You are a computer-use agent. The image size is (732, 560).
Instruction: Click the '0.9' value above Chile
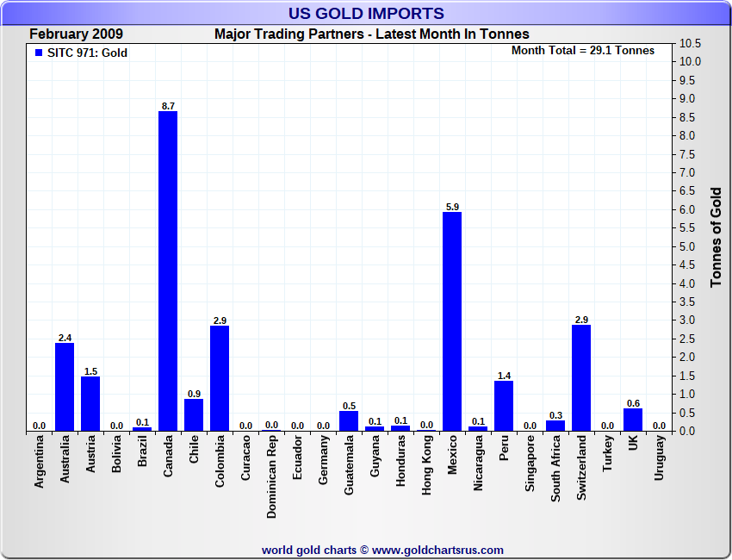click(x=195, y=394)
